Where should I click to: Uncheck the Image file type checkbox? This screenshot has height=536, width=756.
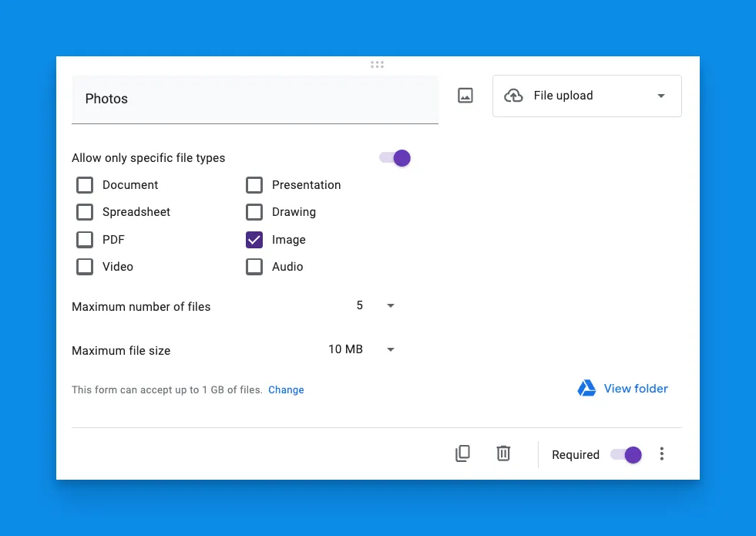click(x=254, y=240)
